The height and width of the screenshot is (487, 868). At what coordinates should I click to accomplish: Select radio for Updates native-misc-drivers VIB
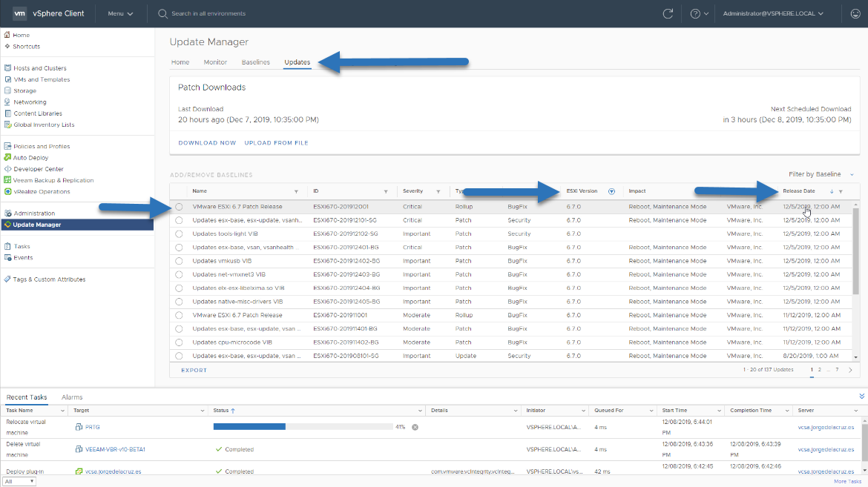179,302
